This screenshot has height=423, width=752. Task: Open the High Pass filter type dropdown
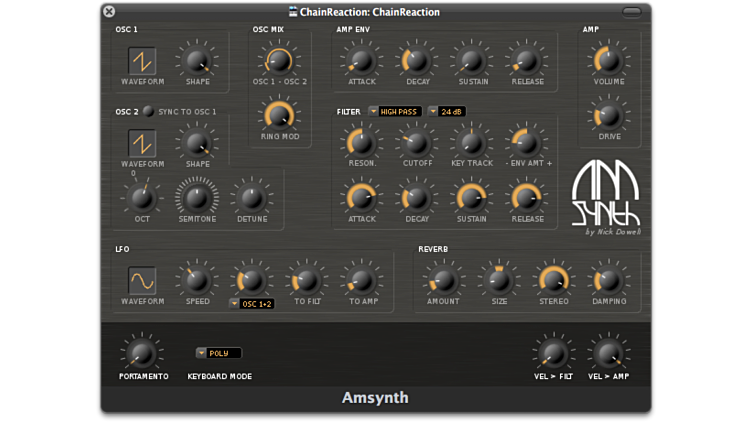[x=394, y=111]
